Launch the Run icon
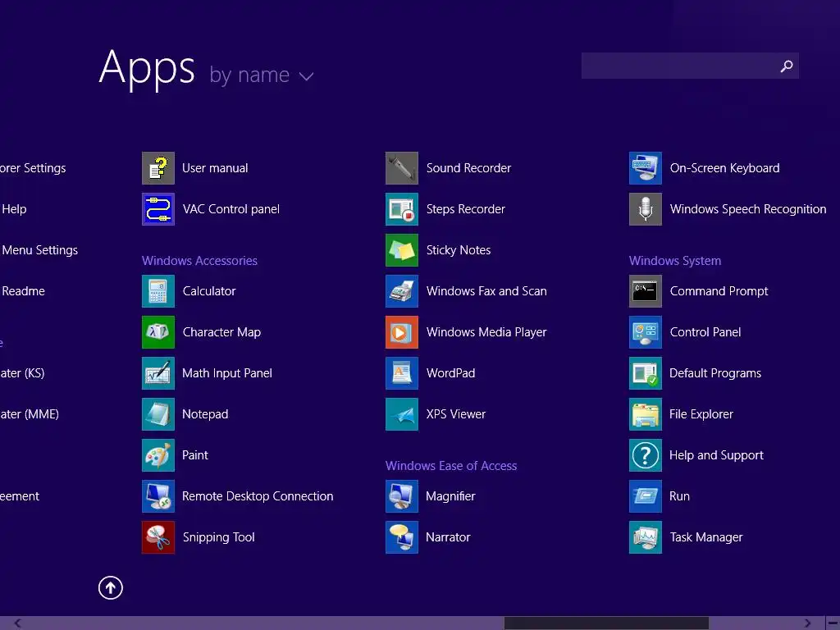The height and width of the screenshot is (630, 840). pyautogui.click(x=646, y=496)
